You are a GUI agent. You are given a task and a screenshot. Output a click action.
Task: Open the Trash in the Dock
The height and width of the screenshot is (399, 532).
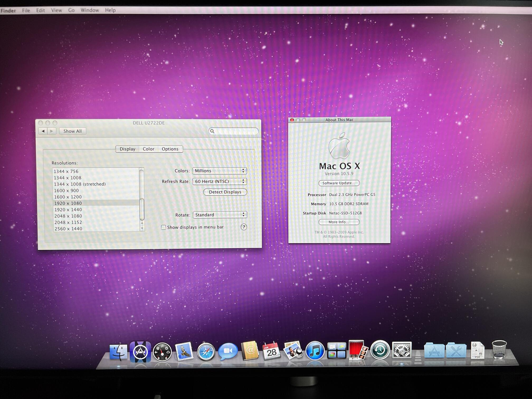tap(499, 349)
